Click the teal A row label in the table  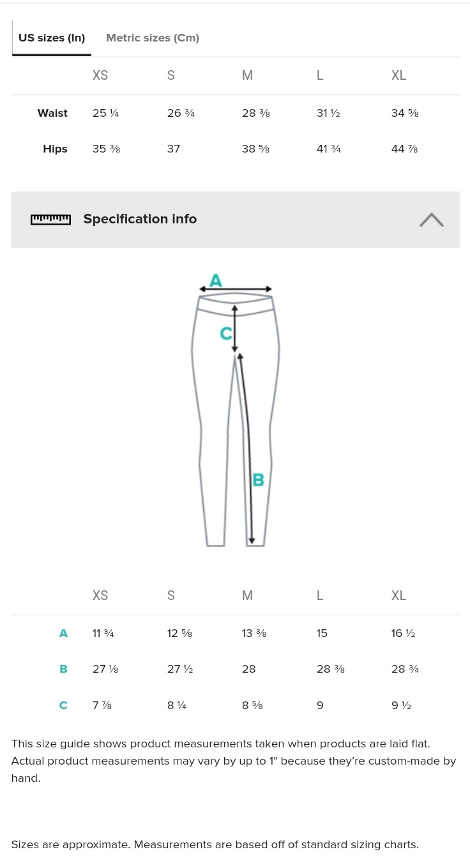(x=63, y=633)
